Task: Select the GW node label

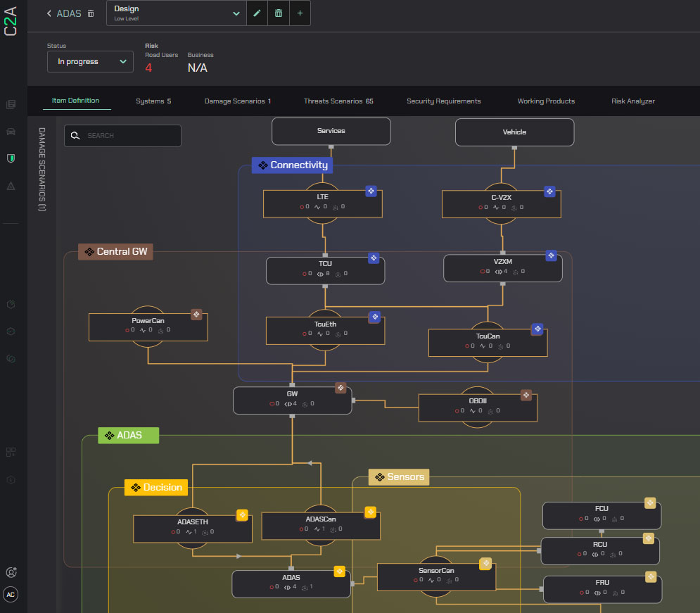Action: 292,394
